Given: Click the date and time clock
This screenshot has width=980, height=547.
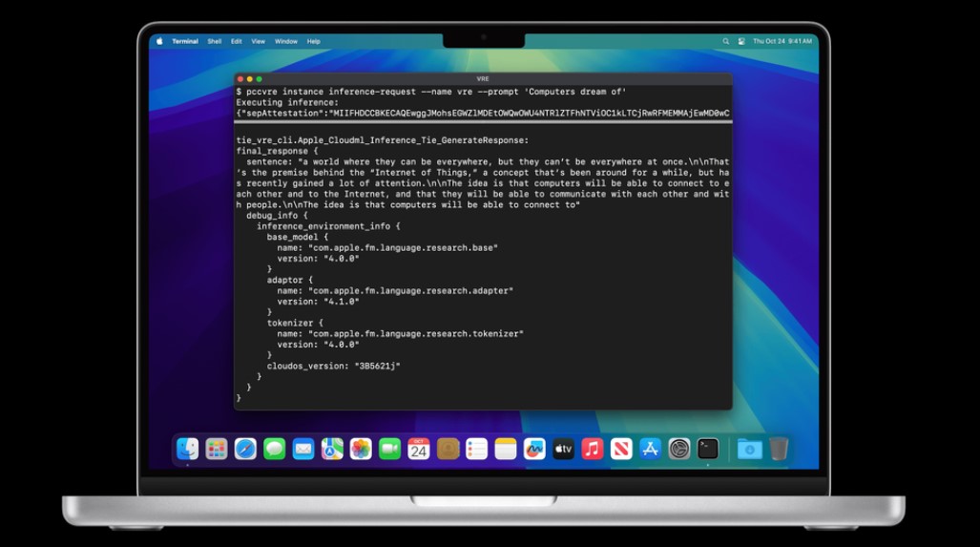Looking at the screenshot, I should point(782,41).
